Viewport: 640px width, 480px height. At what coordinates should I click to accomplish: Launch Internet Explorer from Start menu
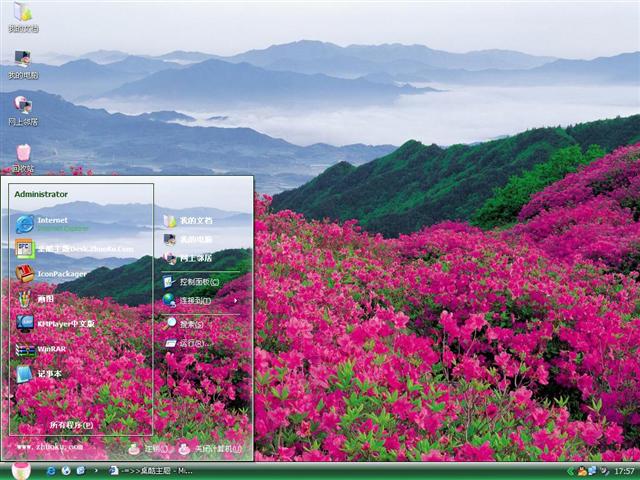pos(51,224)
